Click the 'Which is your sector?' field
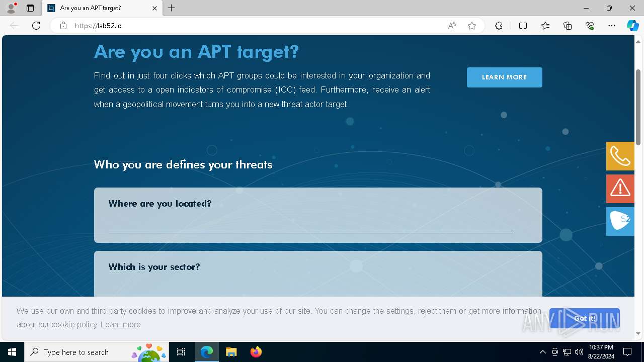644x362 pixels. pyautogui.click(x=318, y=274)
